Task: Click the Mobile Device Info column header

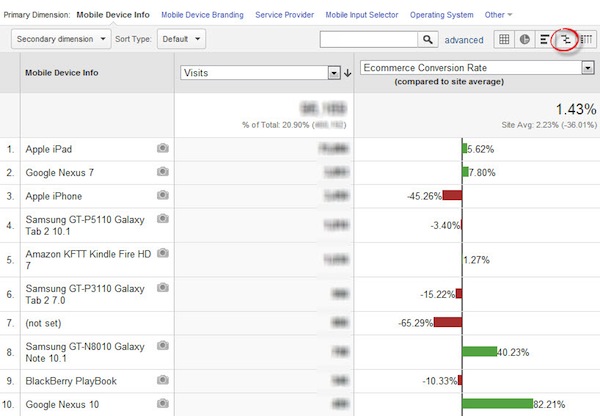Action: pyautogui.click(x=62, y=73)
